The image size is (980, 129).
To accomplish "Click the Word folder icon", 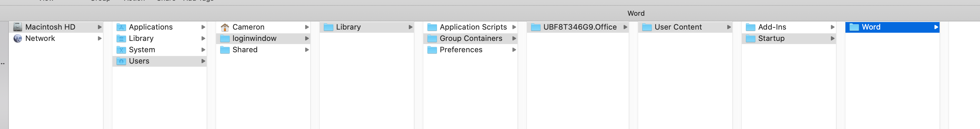I will point(854,27).
